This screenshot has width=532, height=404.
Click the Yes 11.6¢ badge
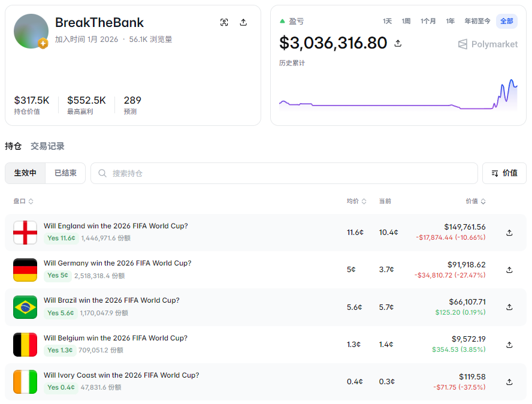pyautogui.click(x=61, y=238)
